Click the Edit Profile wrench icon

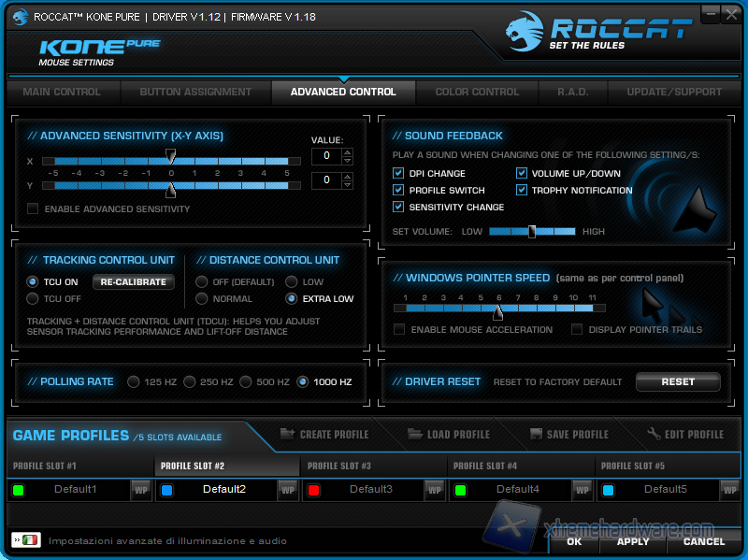pos(654,434)
